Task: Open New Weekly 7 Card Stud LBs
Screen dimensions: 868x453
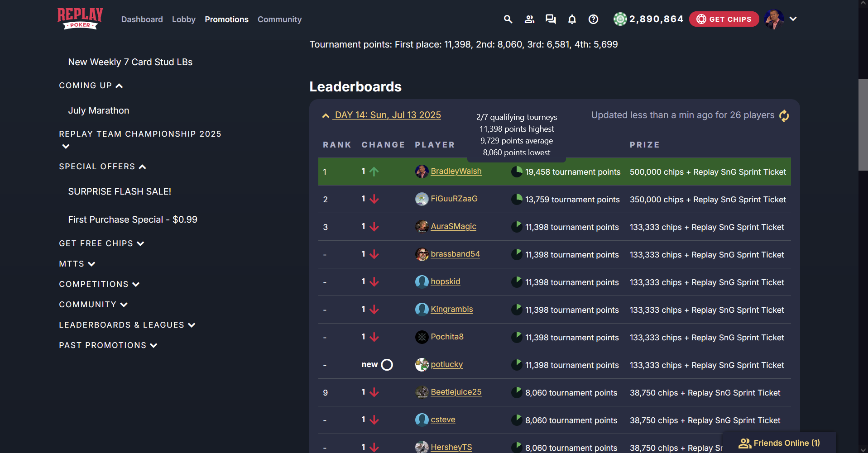Action: 130,62
